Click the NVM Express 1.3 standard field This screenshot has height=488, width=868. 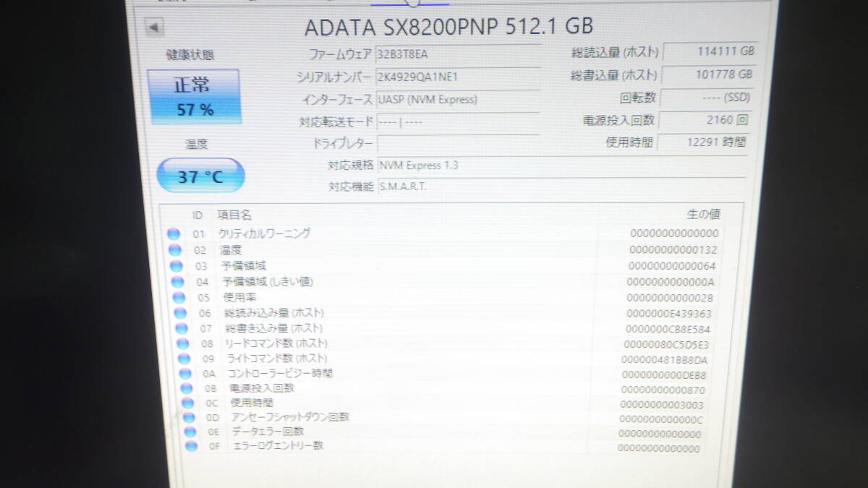tap(561, 166)
